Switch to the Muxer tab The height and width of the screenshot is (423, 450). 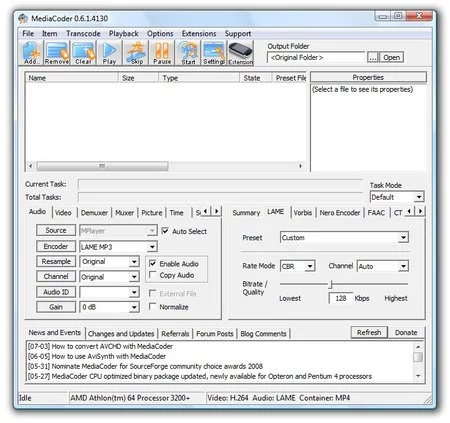click(124, 213)
